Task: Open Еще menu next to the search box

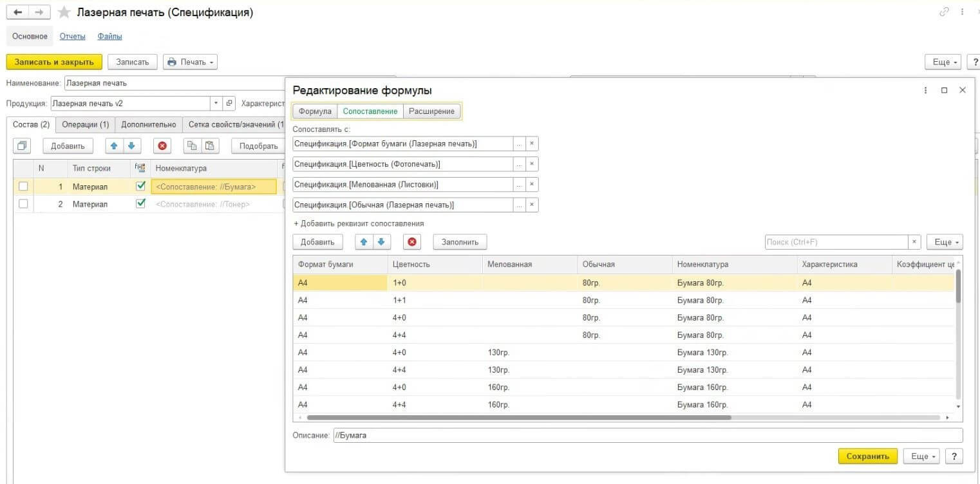Action: coord(945,242)
